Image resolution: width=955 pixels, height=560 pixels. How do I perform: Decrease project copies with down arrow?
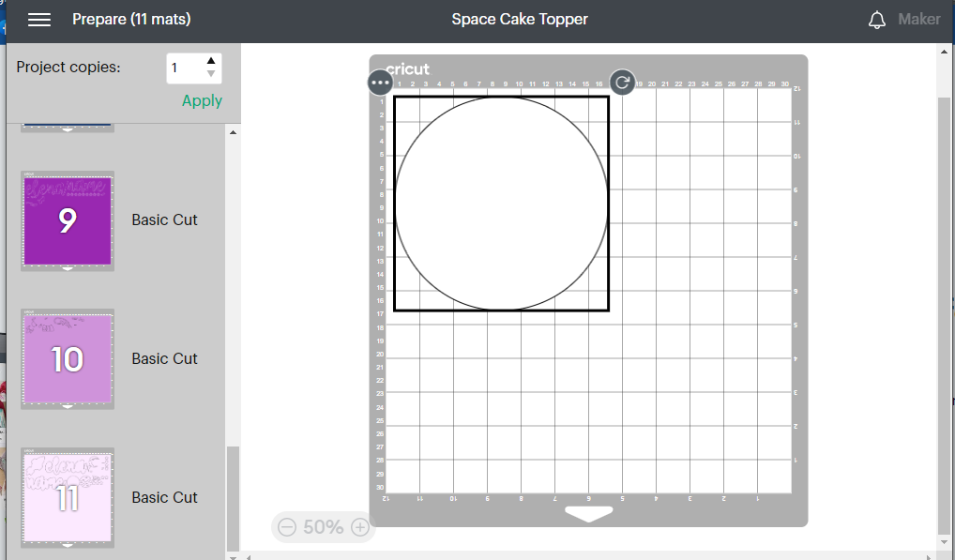(211, 74)
